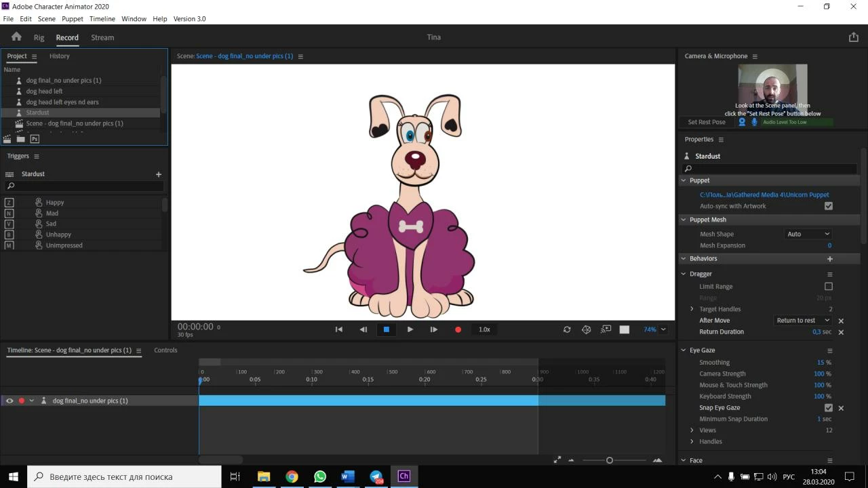Fit the timeline to view

[x=557, y=460]
